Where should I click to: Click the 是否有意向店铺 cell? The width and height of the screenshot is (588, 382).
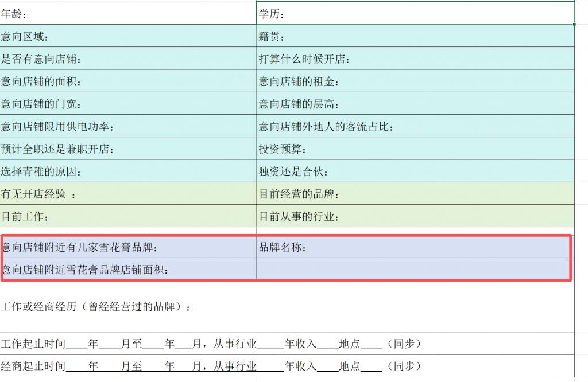(x=128, y=59)
